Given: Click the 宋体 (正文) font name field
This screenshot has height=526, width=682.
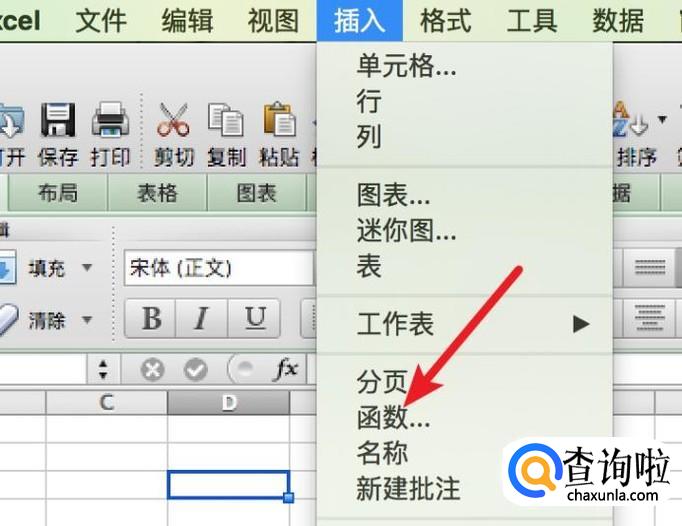Looking at the screenshot, I should click(218, 268).
